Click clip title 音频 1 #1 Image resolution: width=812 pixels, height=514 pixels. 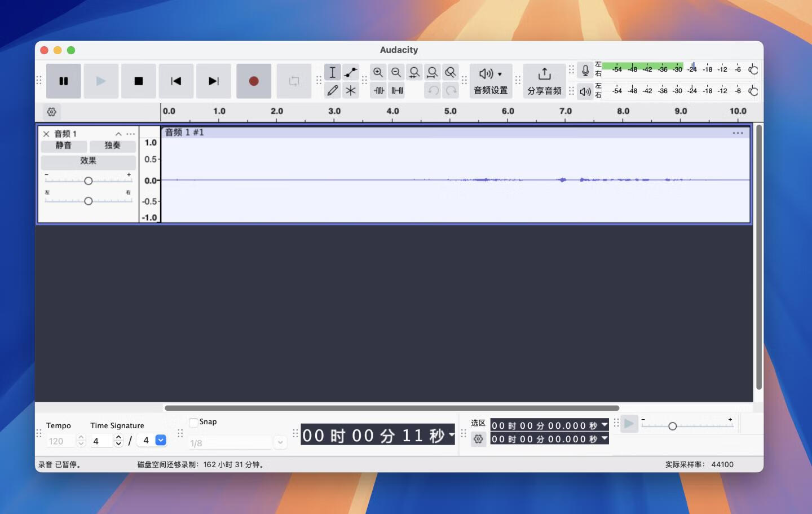184,132
